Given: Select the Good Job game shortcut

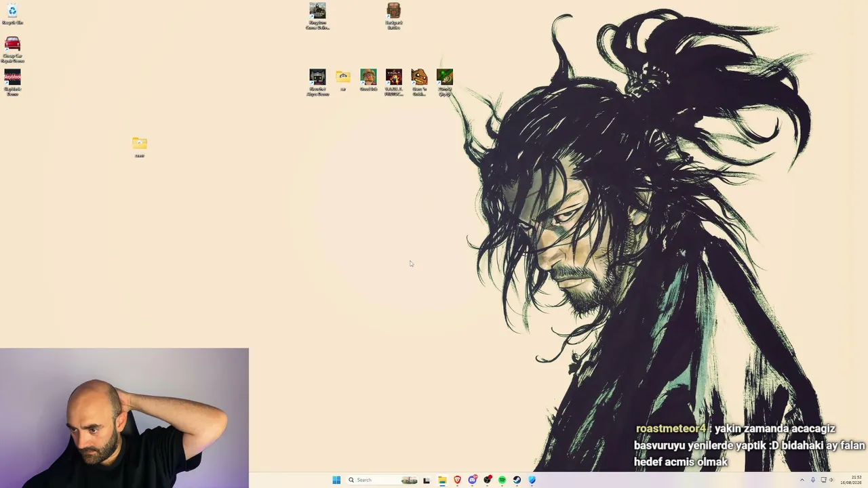Looking at the screenshot, I should tap(368, 79).
